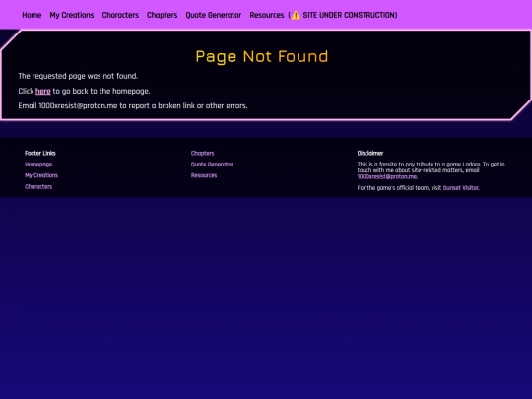Open Characters footer link

click(x=38, y=186)
